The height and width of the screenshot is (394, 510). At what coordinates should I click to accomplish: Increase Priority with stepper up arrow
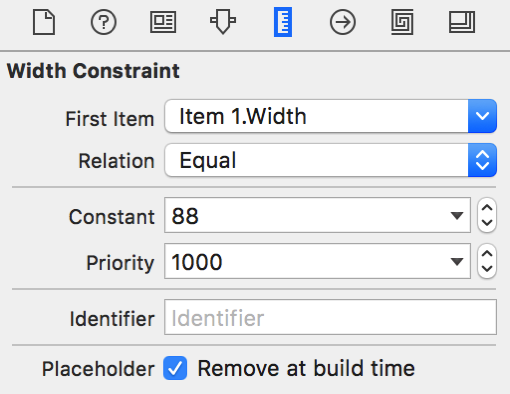coord(487,254)
